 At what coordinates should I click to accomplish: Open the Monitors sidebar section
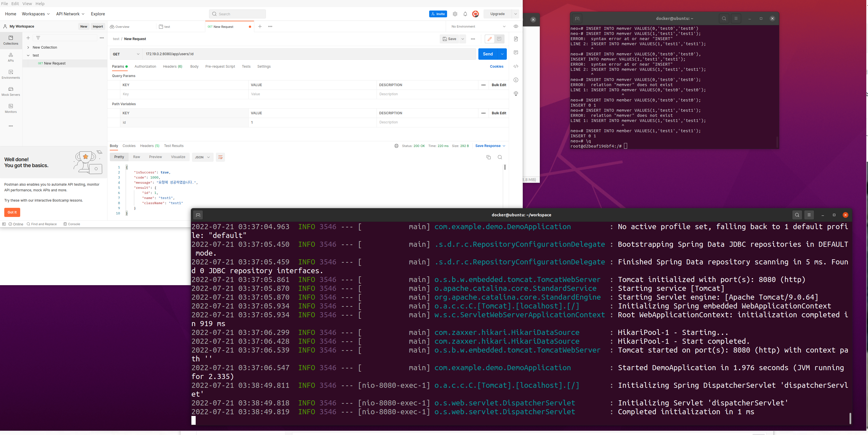pyautogui.click(x=11, y=108)
